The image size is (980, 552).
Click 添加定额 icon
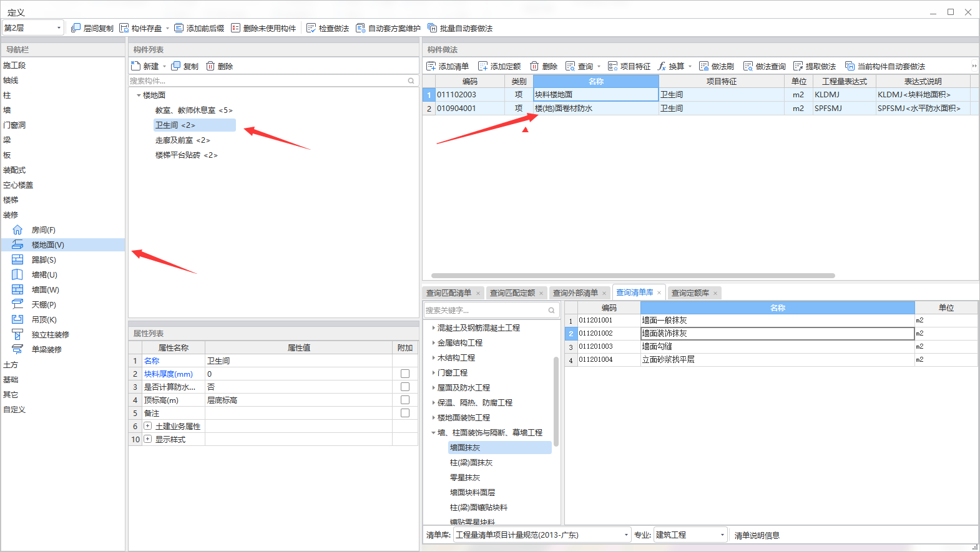pos(483,66)
